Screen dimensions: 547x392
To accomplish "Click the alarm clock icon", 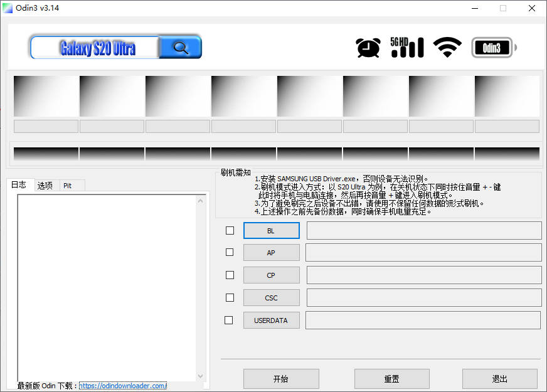I will pyautogui.click(x=368, y=48).
